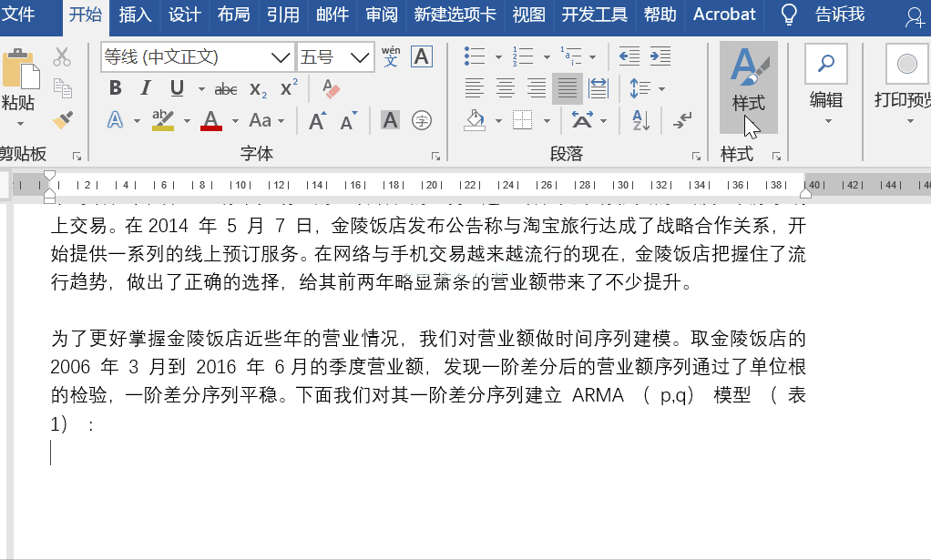Apply the red font color swatch
The height and width of the screenshot is (560, 931).
[x=211, y=120]
